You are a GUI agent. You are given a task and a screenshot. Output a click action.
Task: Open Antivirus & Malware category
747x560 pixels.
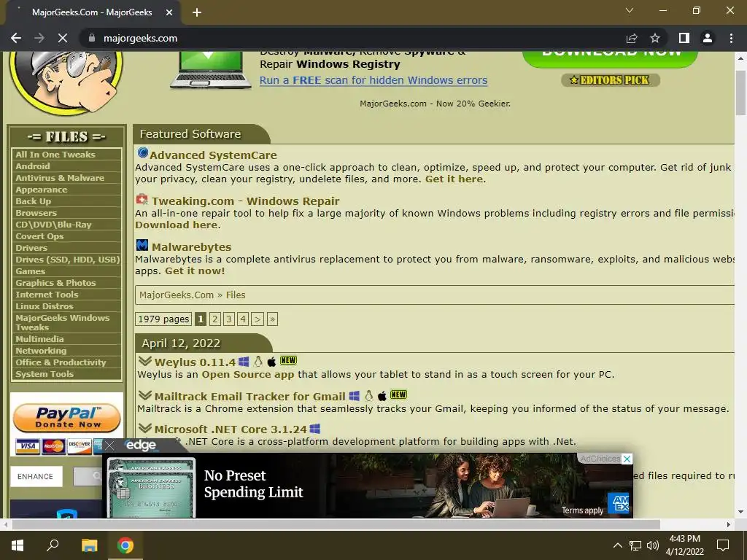[x=60, y=178]
